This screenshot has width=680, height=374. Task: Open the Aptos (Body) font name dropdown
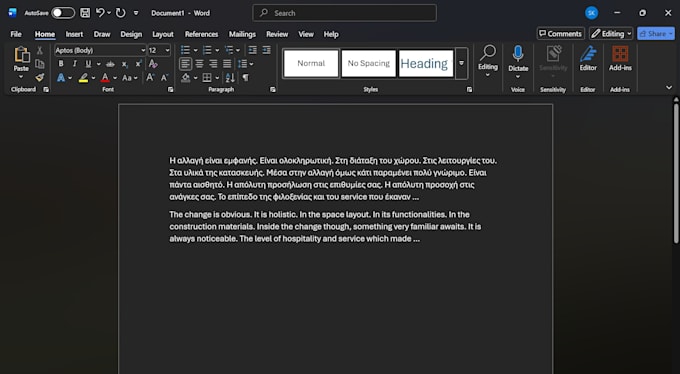(143, 50)
